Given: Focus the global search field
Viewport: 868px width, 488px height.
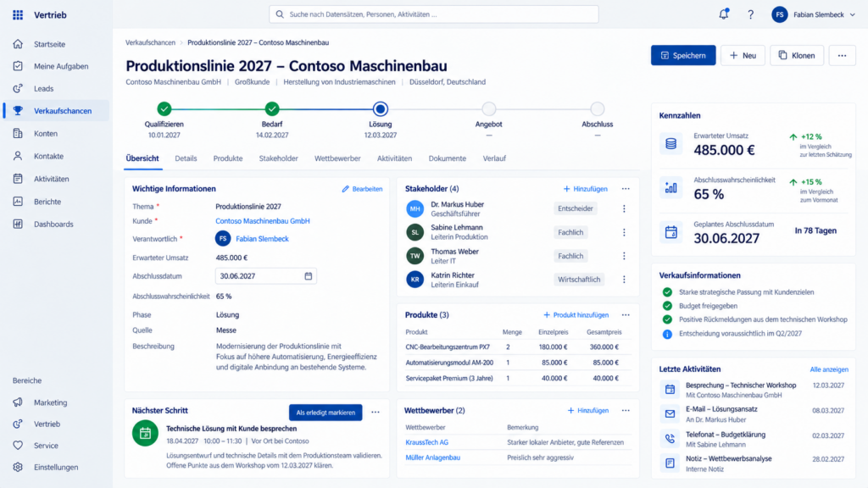Looking at the screenshot, I should [433, 14].
